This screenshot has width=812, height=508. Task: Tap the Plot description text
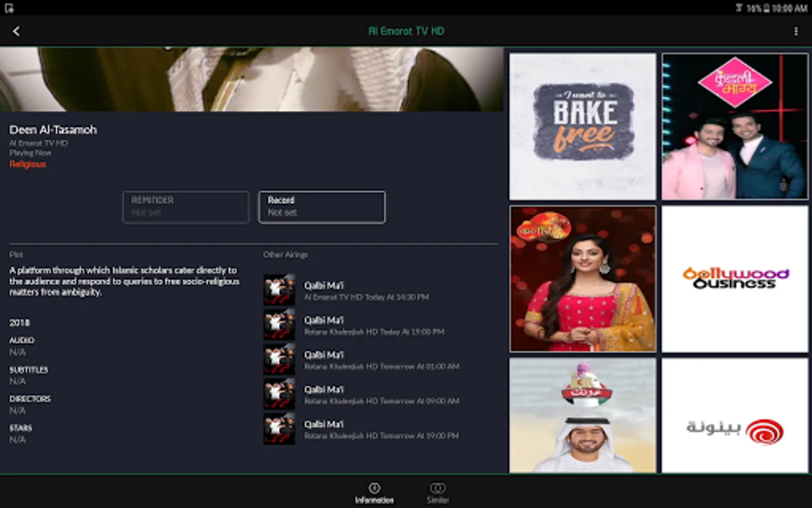[124, 281]
